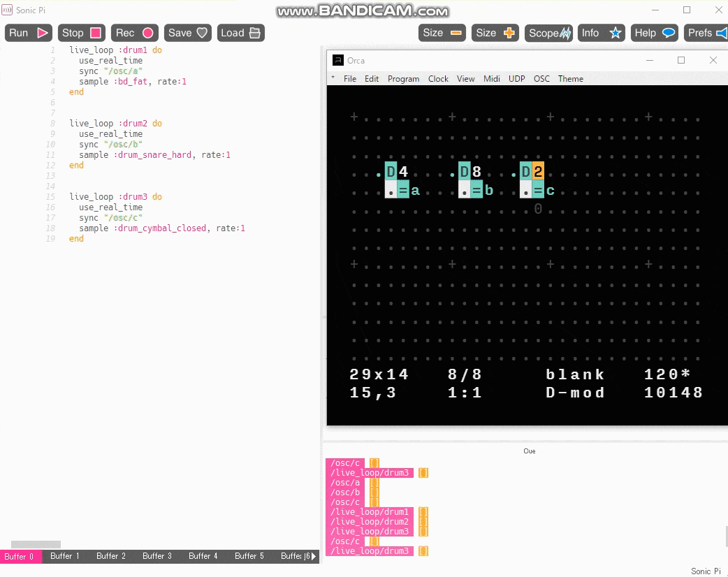Screen dimensions: 728x577
Task: Toggle the Scope visualizer
Action: point(548,33)
